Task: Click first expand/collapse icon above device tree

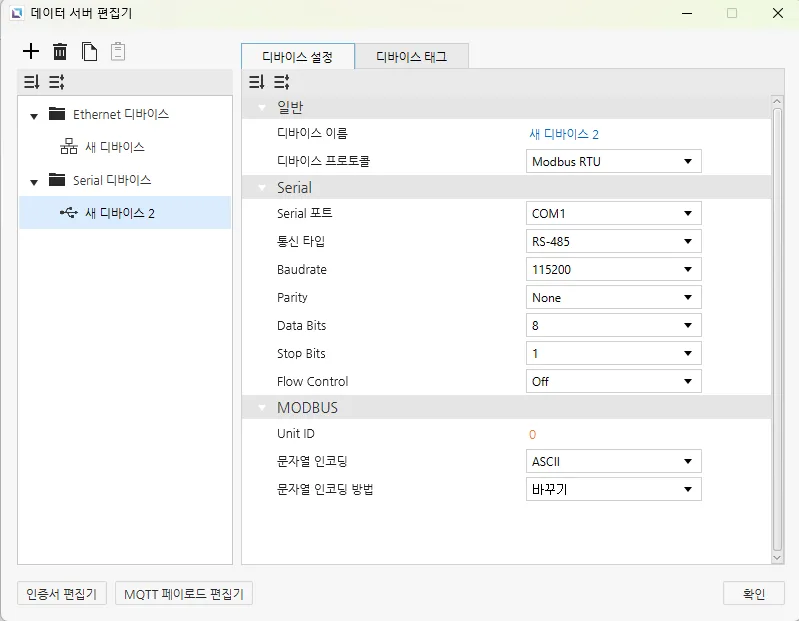Action: tap(31, 82)
